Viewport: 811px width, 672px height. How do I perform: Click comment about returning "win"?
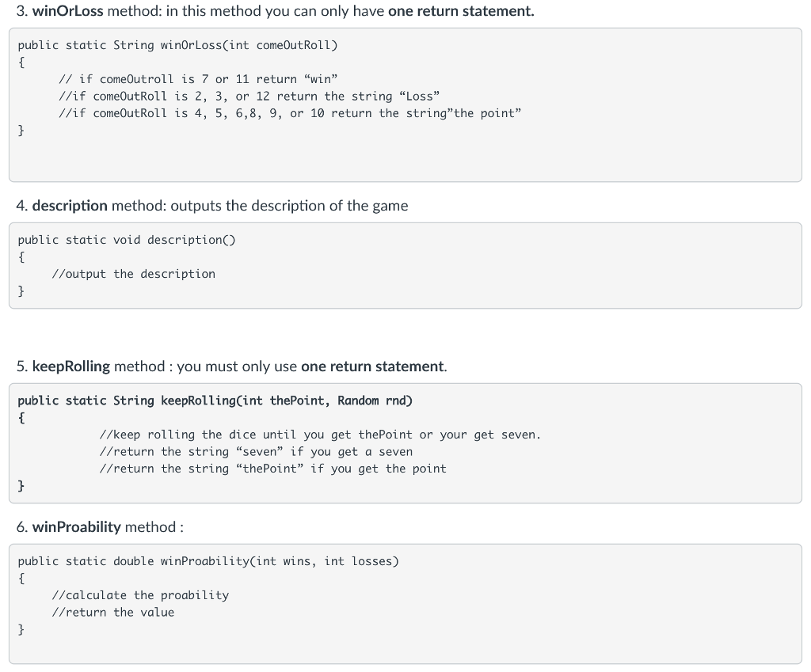[199, 79]
